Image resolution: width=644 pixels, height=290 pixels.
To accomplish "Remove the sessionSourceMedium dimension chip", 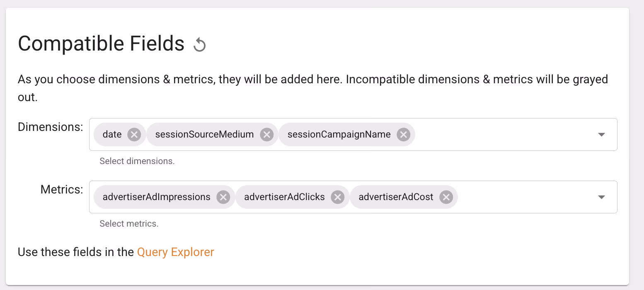I will pos(266,134).
